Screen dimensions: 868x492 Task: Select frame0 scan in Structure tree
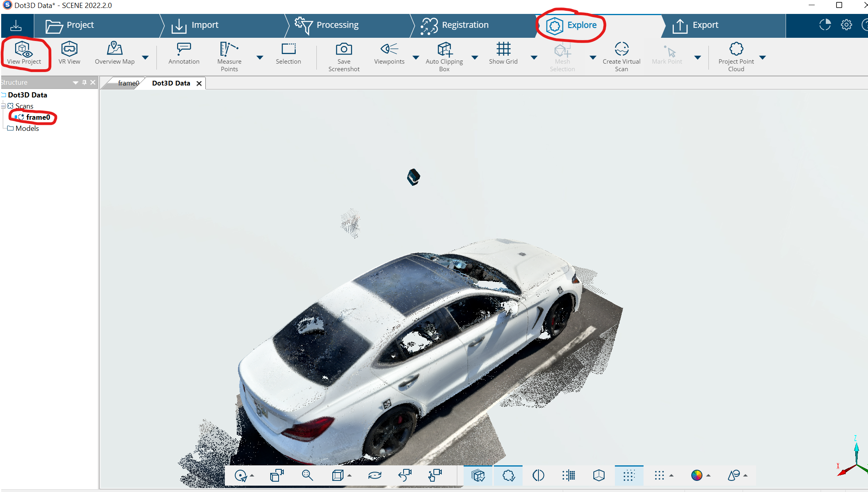(38, 117)
